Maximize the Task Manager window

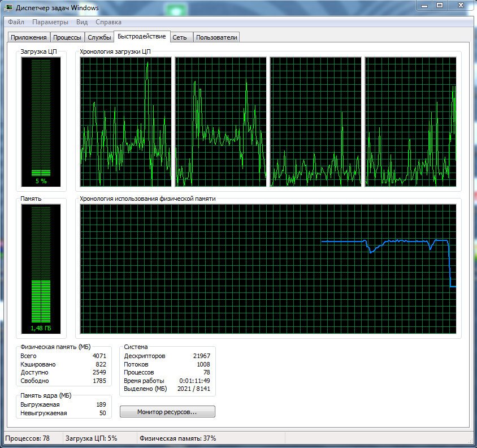pyautogui.click(x=440, y=6)
